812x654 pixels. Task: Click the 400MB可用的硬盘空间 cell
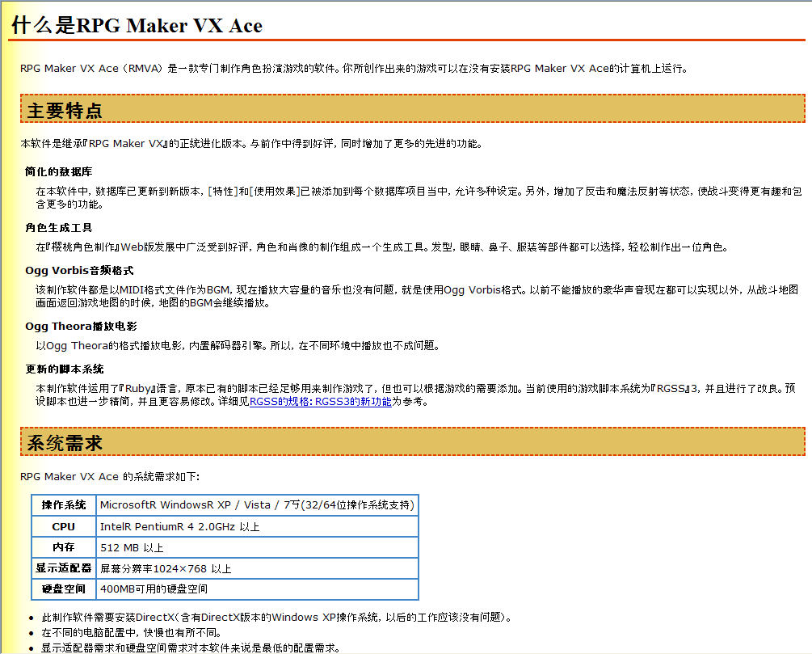(x=257, y=589)
